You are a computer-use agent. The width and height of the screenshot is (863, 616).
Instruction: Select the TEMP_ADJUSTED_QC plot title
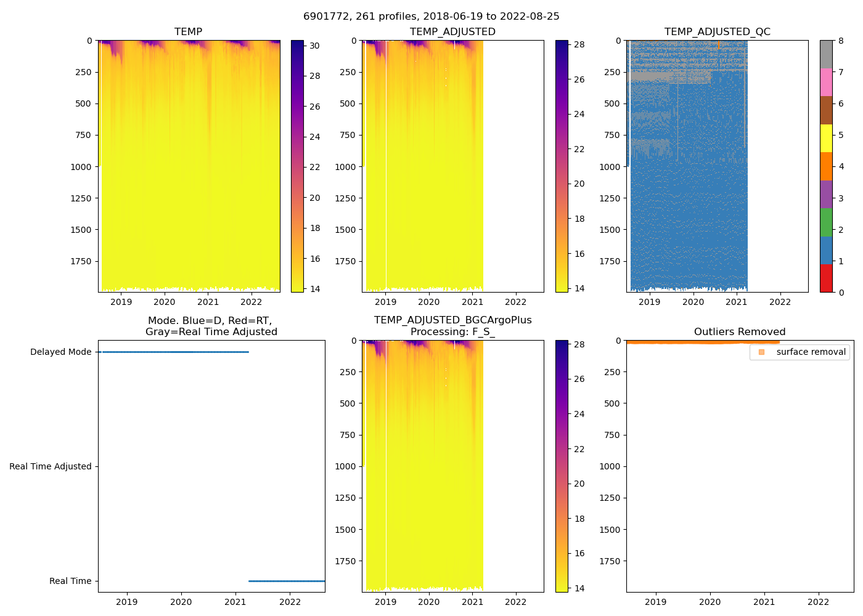(717, 31)
